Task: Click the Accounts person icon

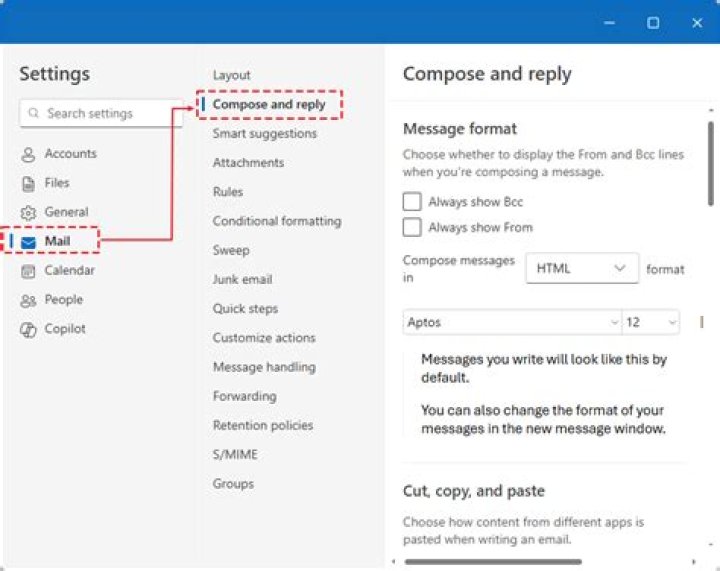Action: [28, 154]
